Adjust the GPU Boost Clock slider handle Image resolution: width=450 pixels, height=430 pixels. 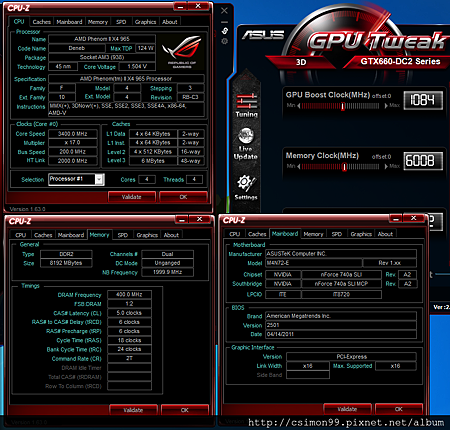click(342, 106)
